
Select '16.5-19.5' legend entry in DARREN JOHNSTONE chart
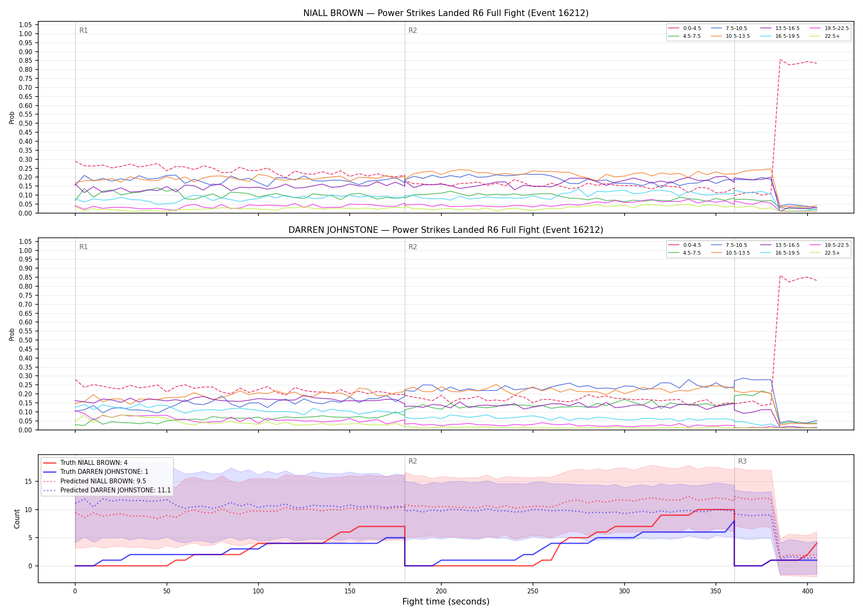(781, 253)
